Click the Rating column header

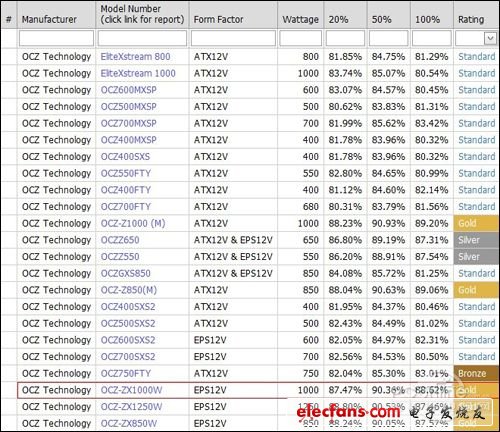[471, 20]
